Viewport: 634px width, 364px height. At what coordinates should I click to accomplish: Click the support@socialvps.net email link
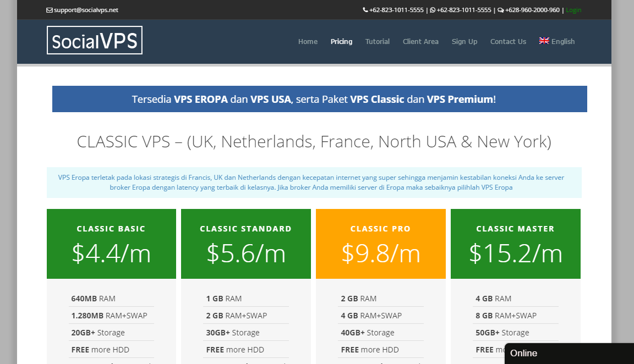point(86,10)
